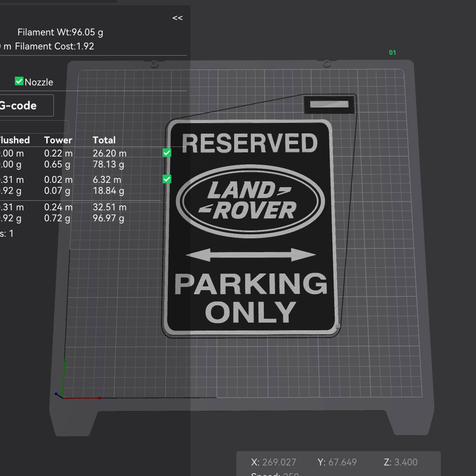The image size is (476, 476).
Task: Open the G-code dropdown box
Action: pyautogui.click(x=26, y=106)
